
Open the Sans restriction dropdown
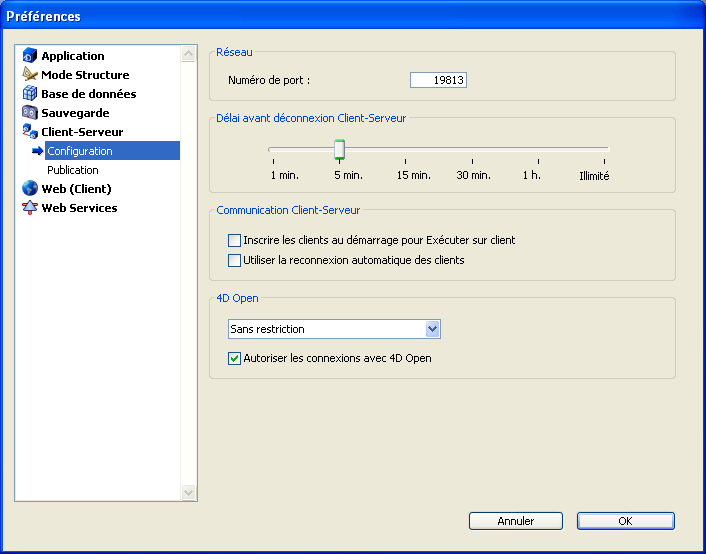click(432, 329)
